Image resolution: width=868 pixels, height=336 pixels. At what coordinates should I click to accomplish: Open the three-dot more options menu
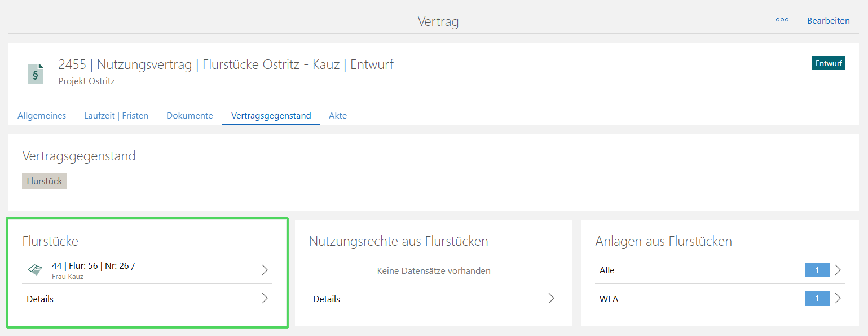click(x=782, y=20)
